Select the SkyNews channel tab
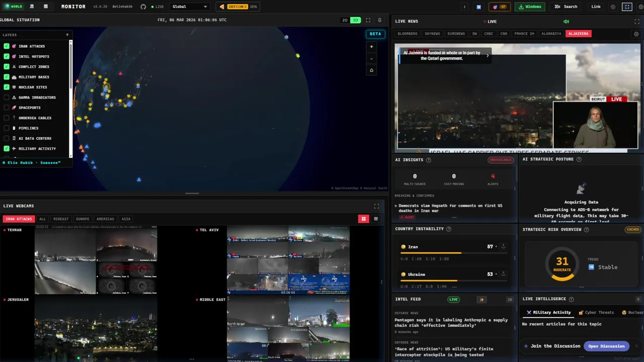Viewport: 644px width, 362px height. click(x=432, y=34)
